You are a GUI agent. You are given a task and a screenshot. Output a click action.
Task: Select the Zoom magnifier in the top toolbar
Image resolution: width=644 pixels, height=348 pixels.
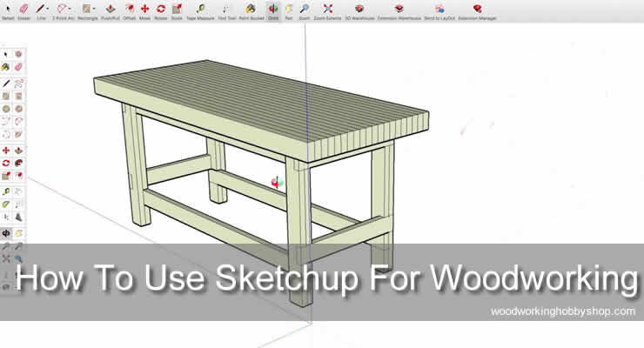pyautogui.click(x=305, y=8)
